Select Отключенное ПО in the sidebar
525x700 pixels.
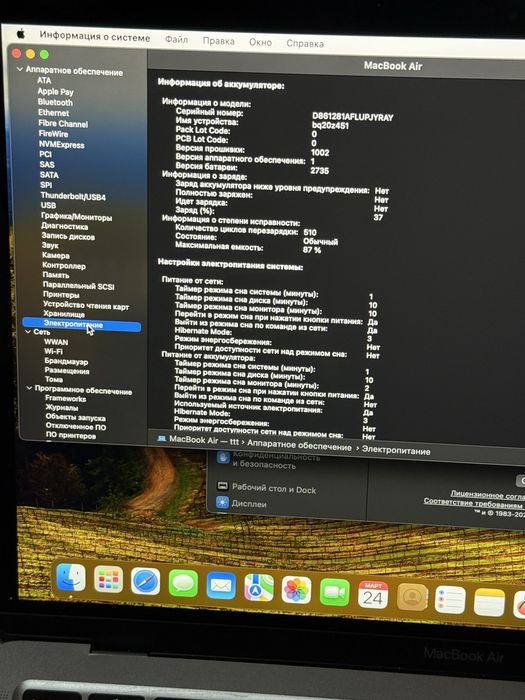[x=76, y=427]
